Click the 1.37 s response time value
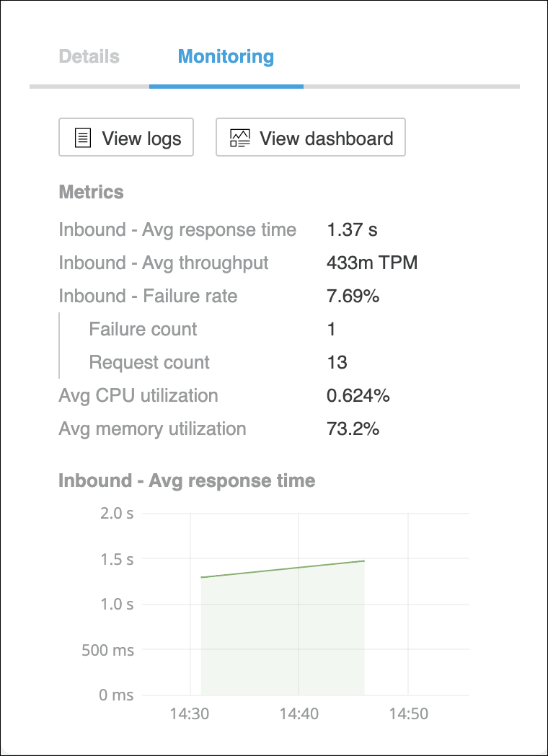This screenshot has width=548, height=756. [352, 229]
